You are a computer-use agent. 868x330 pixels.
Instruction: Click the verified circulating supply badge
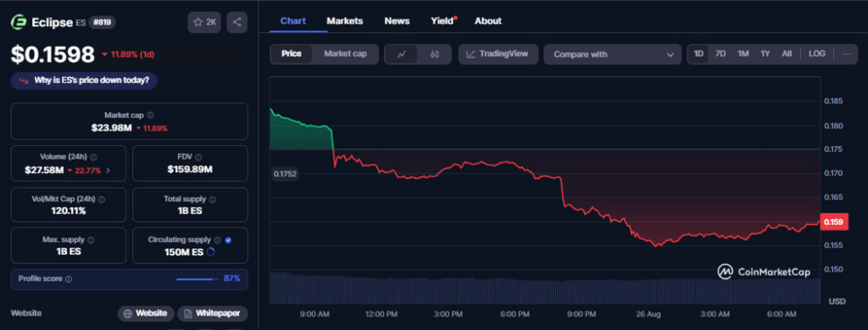click(228, 240)
